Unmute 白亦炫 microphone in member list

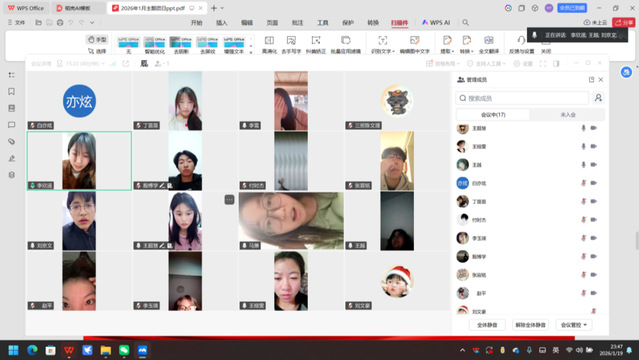[584, 183]
